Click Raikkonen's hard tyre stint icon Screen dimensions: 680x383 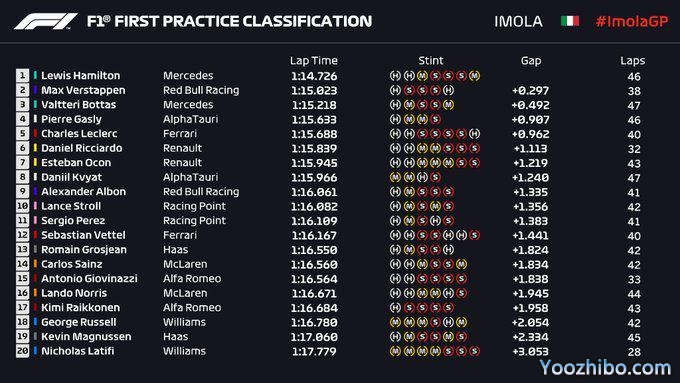tap(395, 308)
